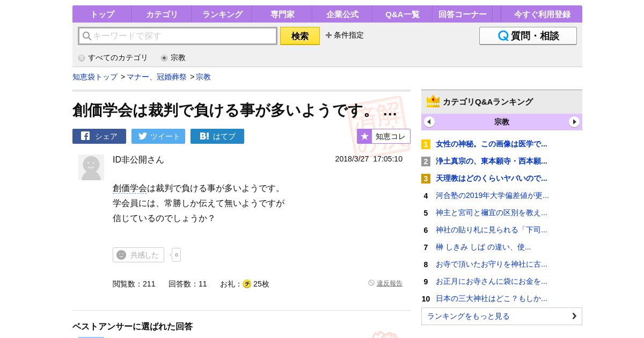The image size is (644, 338).
Task: Open ranking link 女性の神秘。この画像は医学で...
Action: (492, 144)
